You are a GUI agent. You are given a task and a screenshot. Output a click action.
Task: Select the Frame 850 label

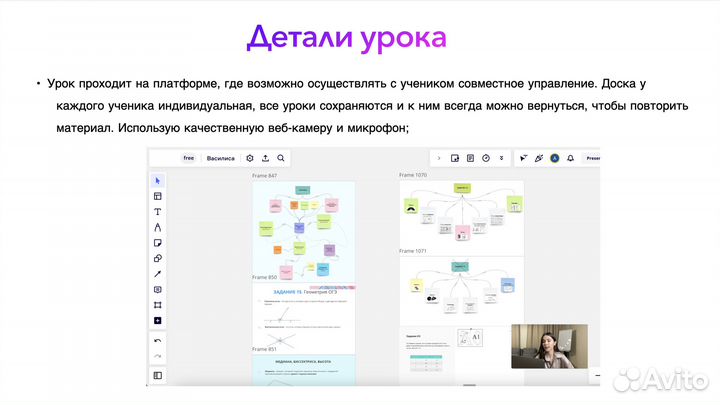pos(264,277)
